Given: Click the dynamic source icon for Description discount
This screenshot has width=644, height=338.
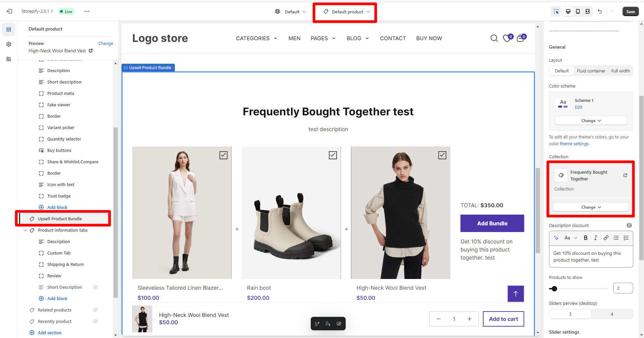Looking at the screenshot, I should pos(629,225).
